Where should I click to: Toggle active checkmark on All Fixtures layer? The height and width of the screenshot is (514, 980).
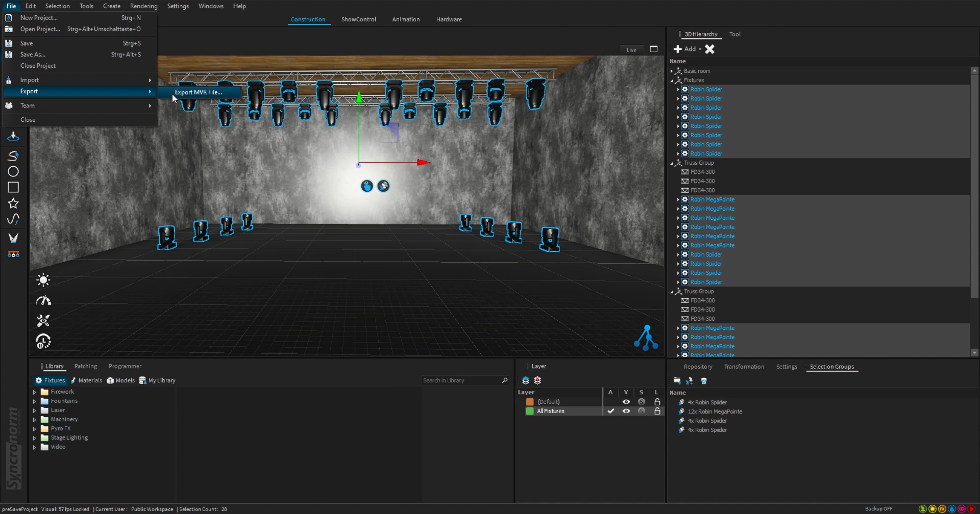tap(610, 411)
